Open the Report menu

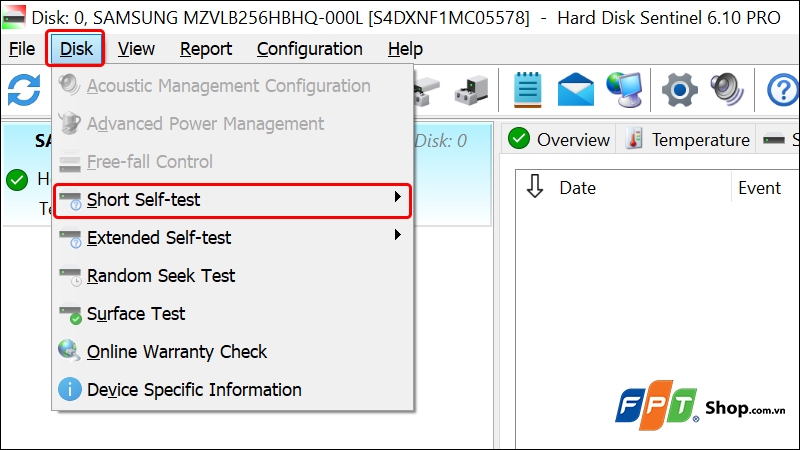206,49
